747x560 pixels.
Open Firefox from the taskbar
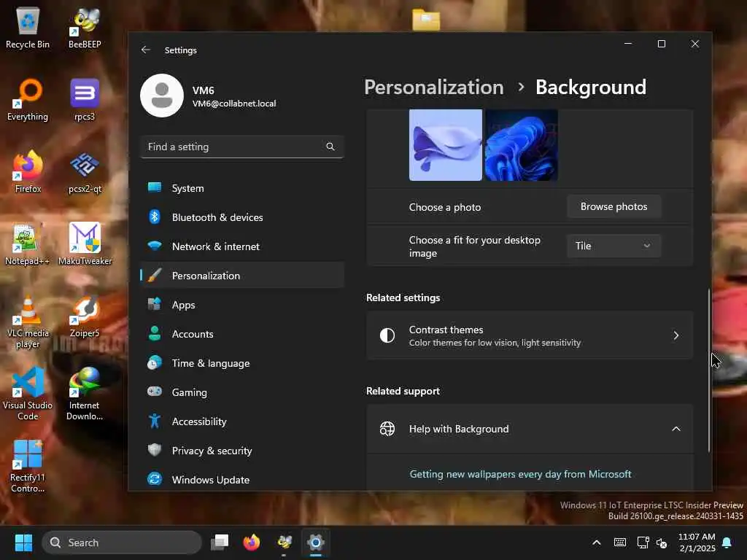pyautogui.click(x=252, y=542)
